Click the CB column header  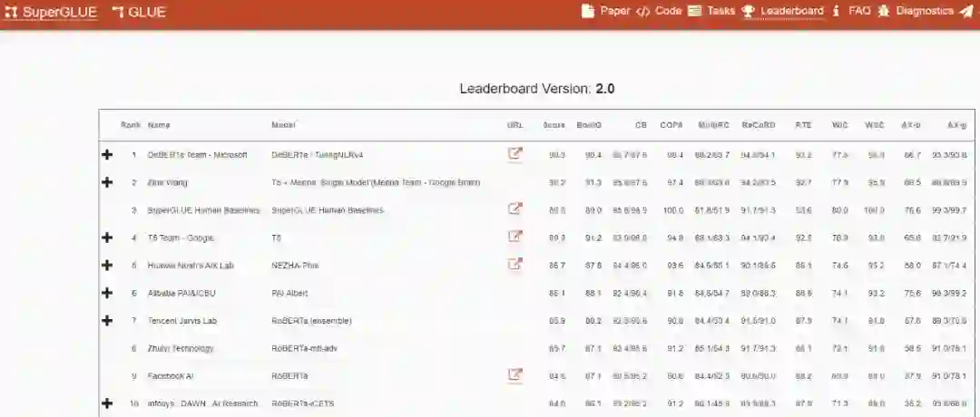[x=642, y=125]
